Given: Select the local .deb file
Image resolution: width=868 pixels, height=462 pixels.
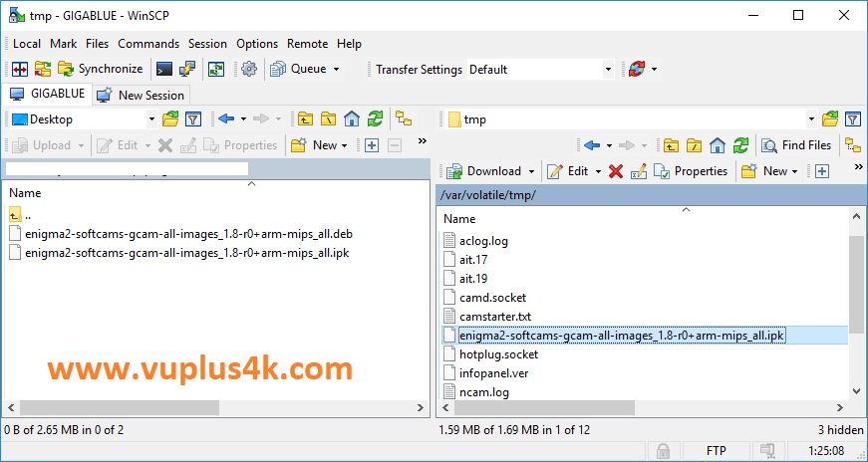Looking at the screenshot, I should click(x=188, y=234).
